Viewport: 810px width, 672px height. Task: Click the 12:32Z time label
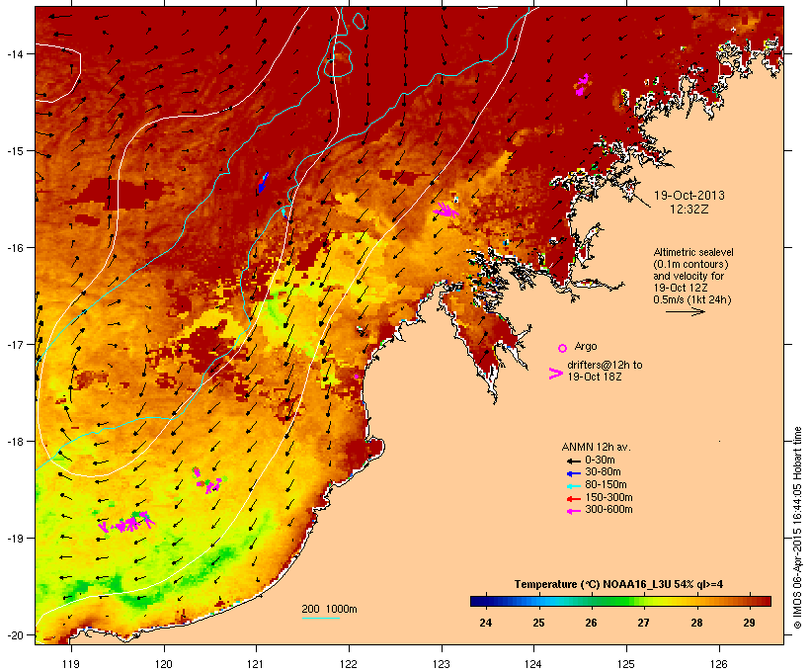pos(689,210)
